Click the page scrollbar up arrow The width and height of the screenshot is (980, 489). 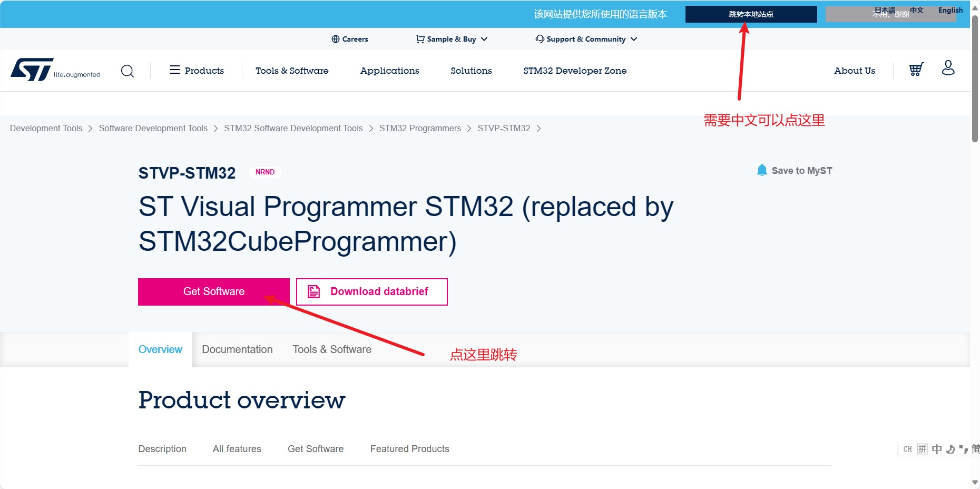tap(975, 7)
